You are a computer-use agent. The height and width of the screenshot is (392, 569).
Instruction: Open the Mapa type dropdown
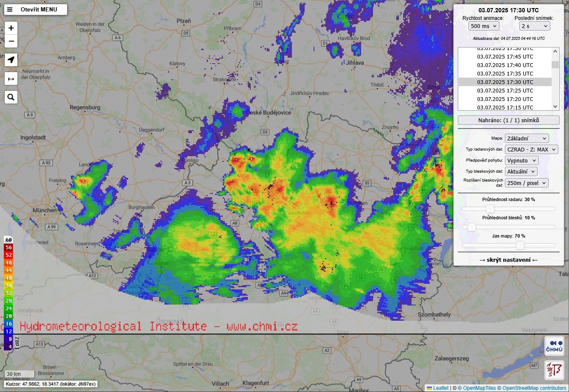click(x=527, y=138)
